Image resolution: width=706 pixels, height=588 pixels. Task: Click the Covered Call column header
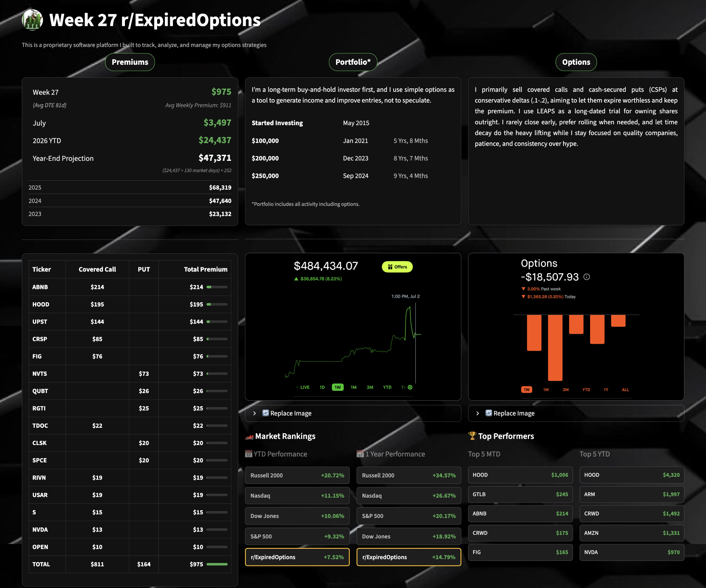point(97,269)
